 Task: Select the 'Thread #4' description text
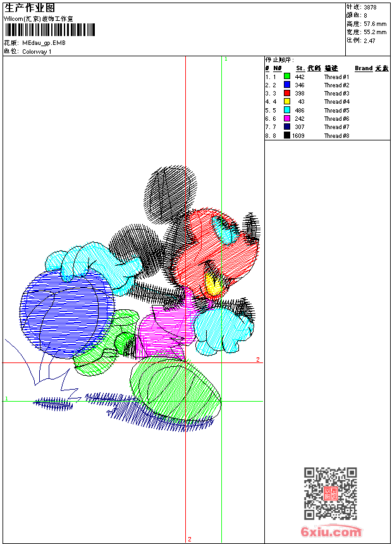[336, 102]
